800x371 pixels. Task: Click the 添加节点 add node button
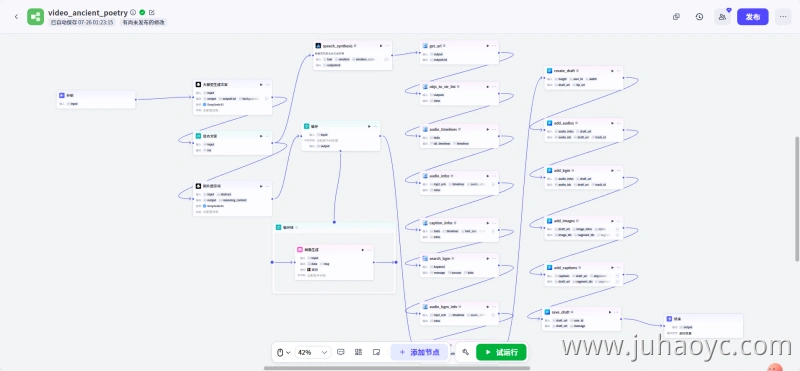click(419, 352)
